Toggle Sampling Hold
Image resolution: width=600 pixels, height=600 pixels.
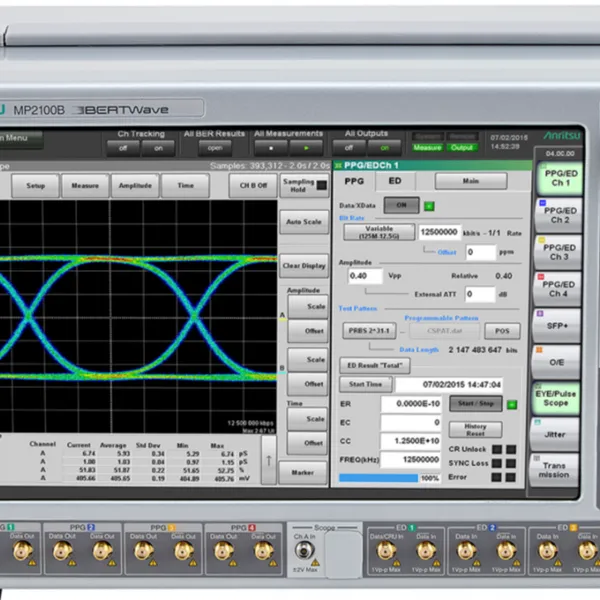tap(305, 186)
